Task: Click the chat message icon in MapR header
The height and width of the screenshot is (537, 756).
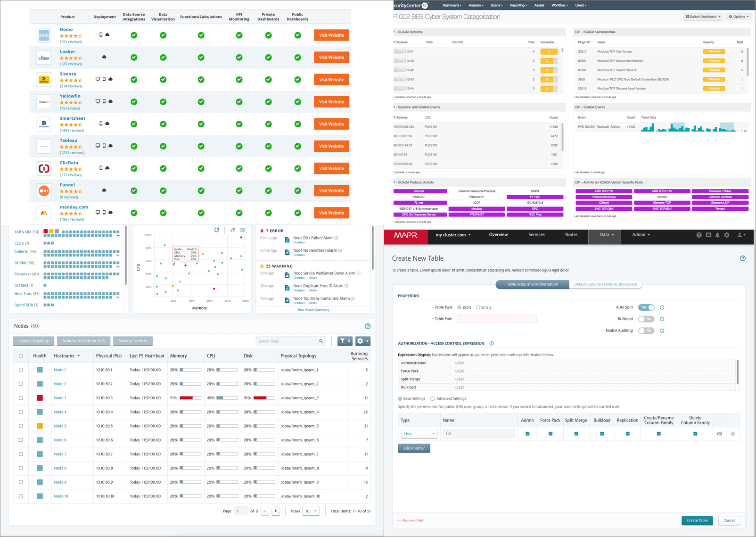Action: pyautogui.click(x=708, y=235)
